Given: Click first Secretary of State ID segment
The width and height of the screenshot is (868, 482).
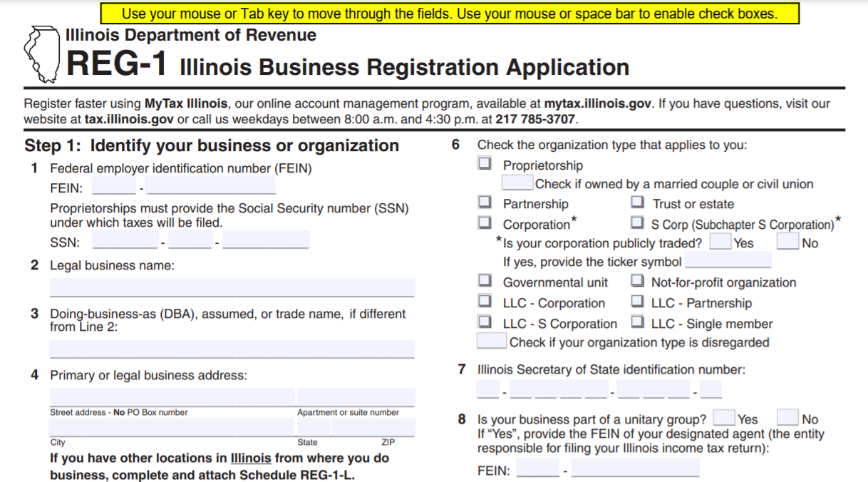Looking at the screenshot, I should [488, 389].
